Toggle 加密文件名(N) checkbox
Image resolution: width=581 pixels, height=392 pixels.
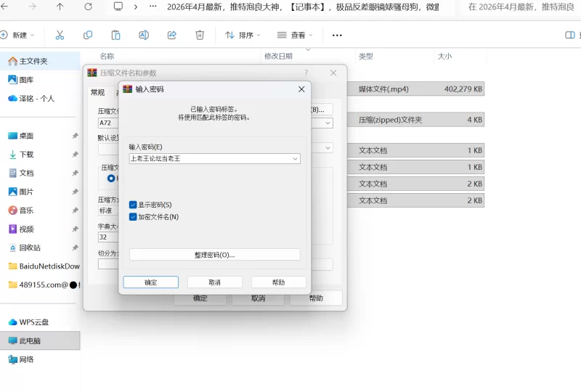(133, 217)
